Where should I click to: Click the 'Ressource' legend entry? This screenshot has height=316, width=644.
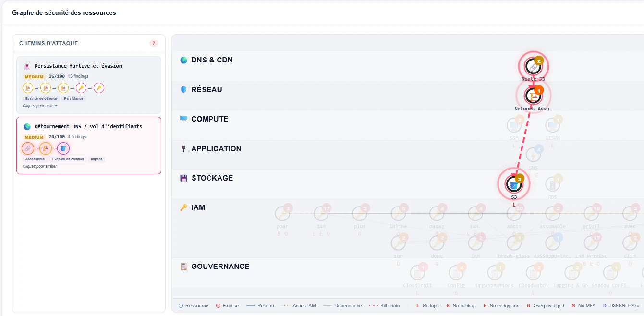(194, 305)
